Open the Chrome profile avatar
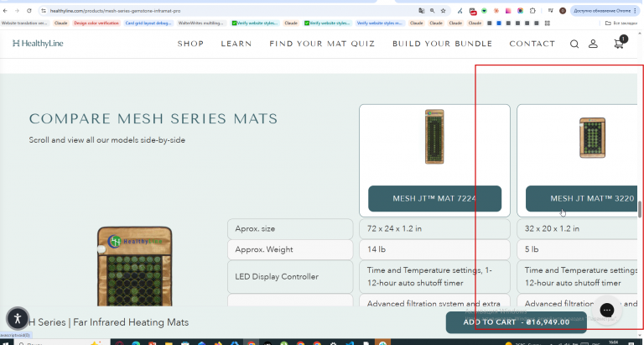 tap(563, 11)
